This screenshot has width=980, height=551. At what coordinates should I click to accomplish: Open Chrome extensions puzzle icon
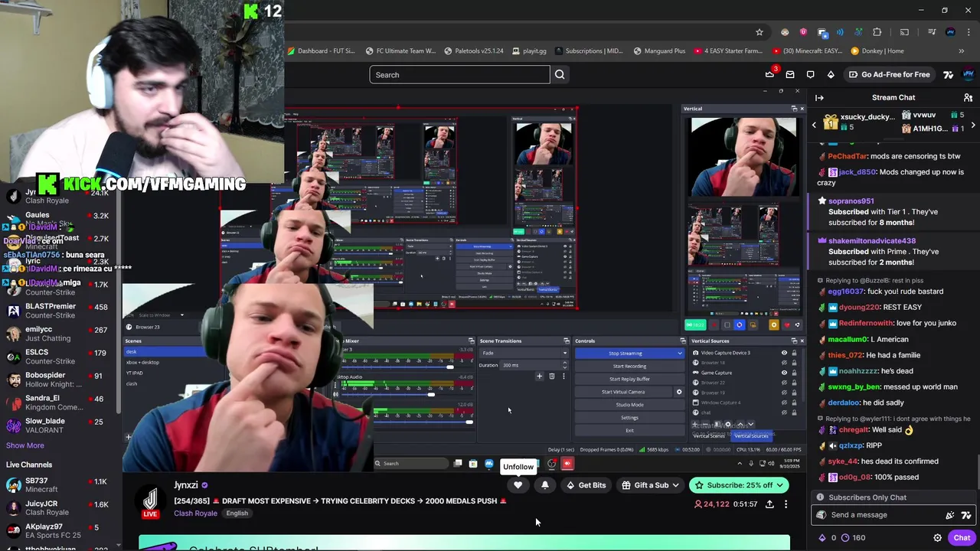pos(877,32)
